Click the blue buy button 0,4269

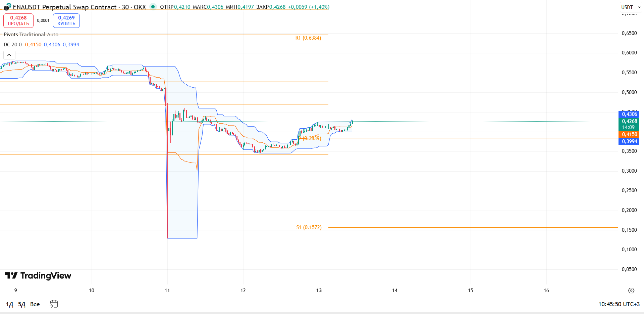pyautogui.click(x=66, y=20)
